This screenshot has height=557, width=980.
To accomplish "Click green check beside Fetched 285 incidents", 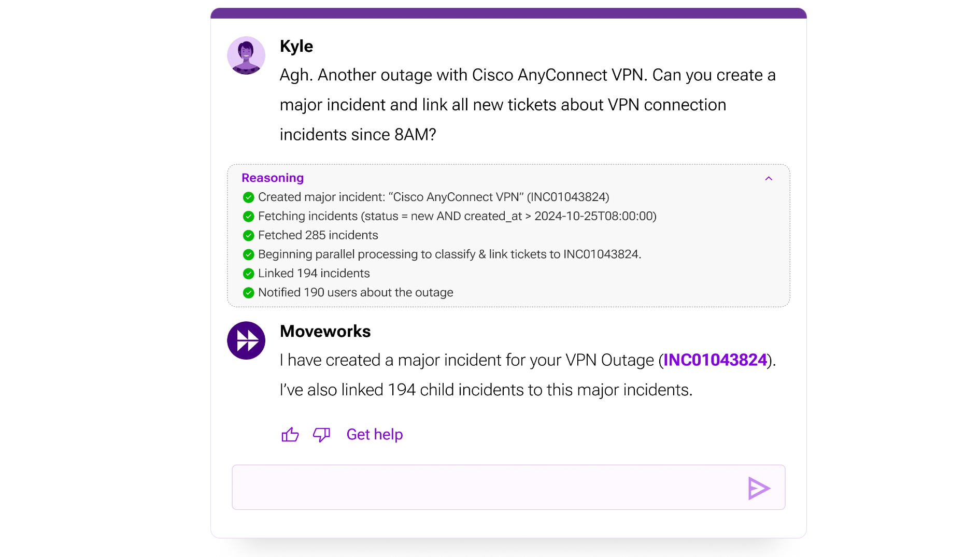I will tap(249, 235).
